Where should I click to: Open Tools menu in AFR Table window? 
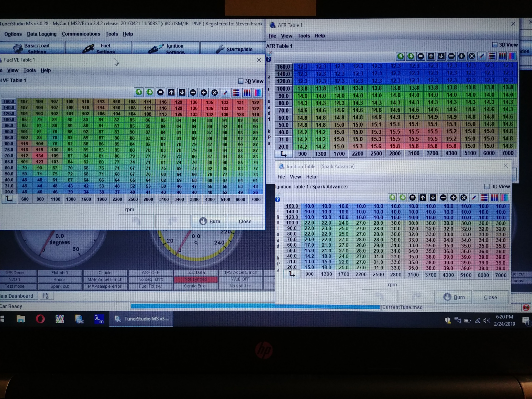304,36
